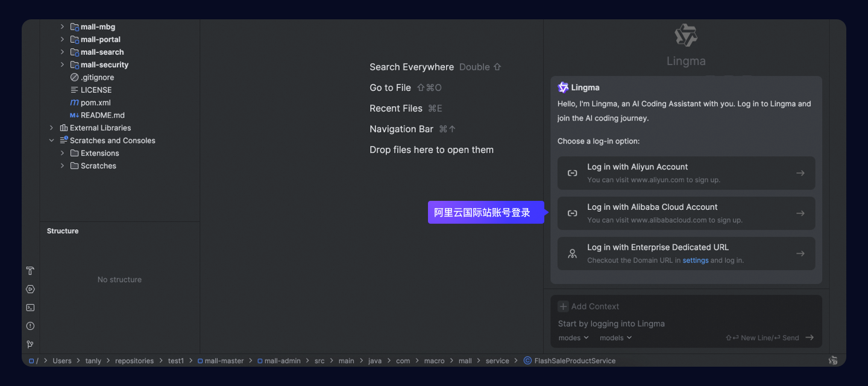Viewport: 868px width, 386px height.
Task: Expand the External Libraries node
Action: click(51, 128)
